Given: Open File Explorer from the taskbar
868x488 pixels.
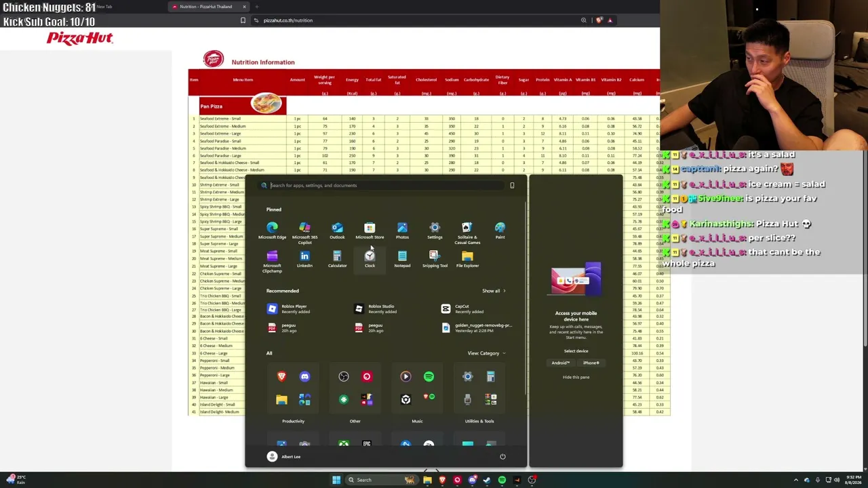Looking at the screenshot, I should (427, 480).
